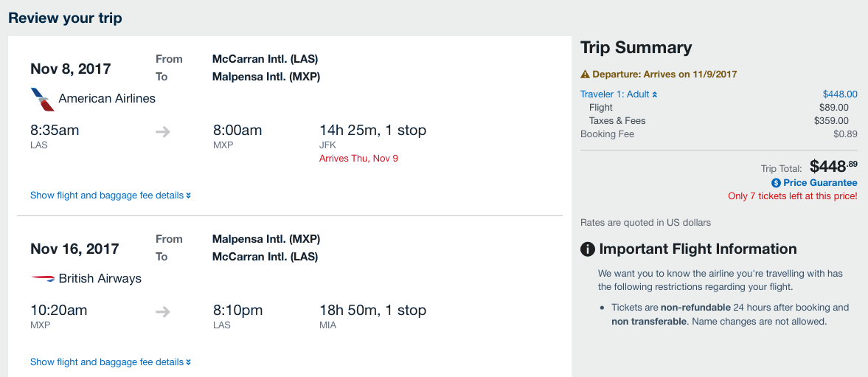Collapse the Traveler 1: Adult breakdown
Screen dimensions: 868x377
coord(619,94)
